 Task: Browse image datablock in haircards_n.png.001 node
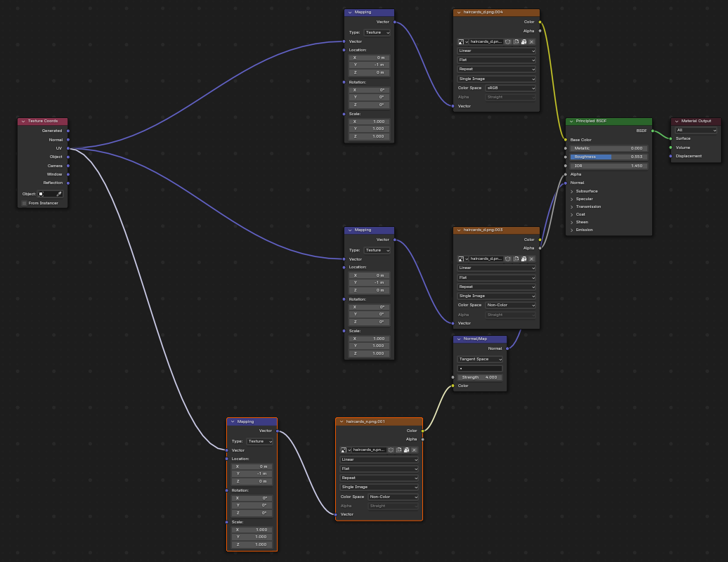[x=344, y=450]
